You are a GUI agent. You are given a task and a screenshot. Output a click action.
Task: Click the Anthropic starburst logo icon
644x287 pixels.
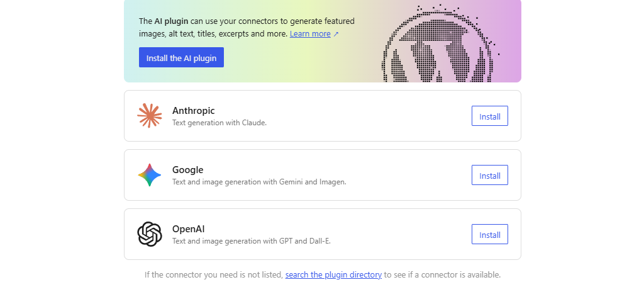[x=150, y=116]
